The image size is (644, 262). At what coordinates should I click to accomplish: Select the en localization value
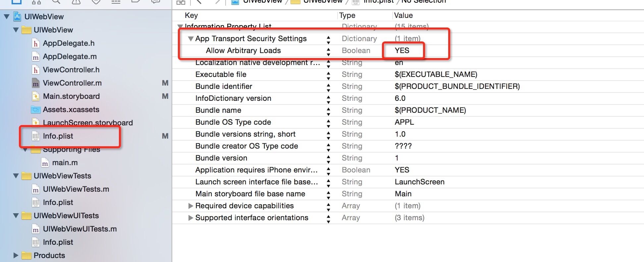(399, 62)
